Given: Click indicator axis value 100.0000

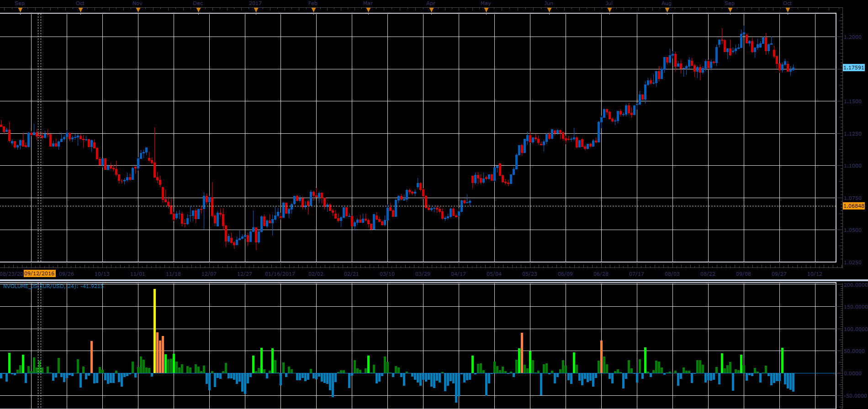Looking at the screenshot, I should click(x=855, y=329).
